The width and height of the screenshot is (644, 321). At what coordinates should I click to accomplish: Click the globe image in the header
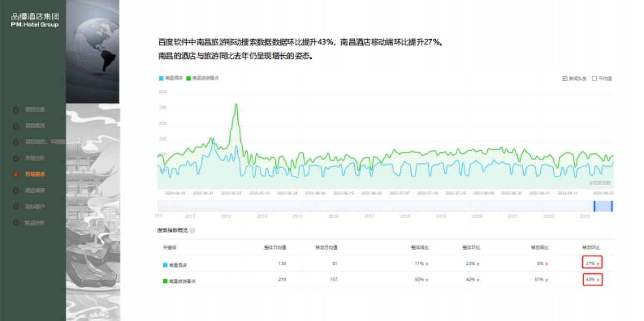click(x=93, y=51)
